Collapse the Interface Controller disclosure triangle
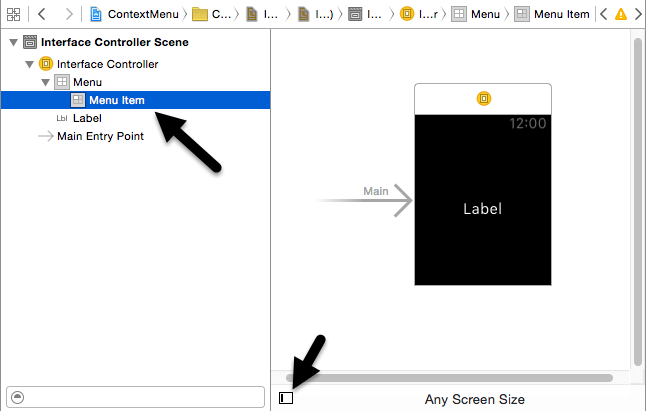This screenshot has height=411, width=646. tap(29, 64)
